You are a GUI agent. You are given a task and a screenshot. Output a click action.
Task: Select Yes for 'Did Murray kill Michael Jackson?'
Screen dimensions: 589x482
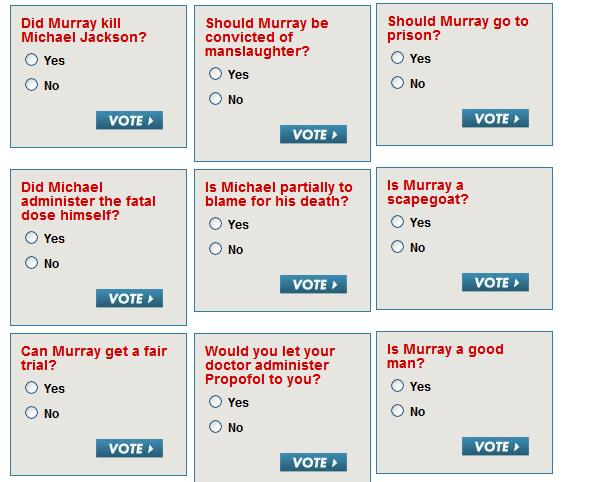32,60
